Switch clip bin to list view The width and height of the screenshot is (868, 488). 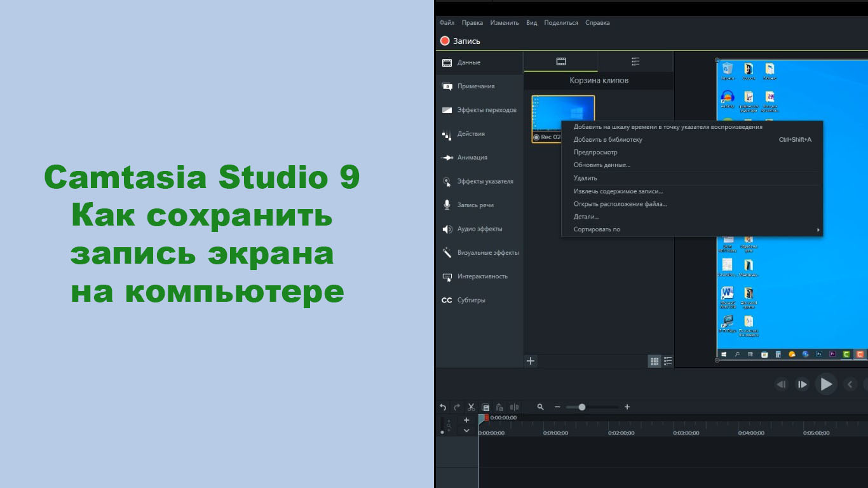pyautogui.click(x=668, y=361)
